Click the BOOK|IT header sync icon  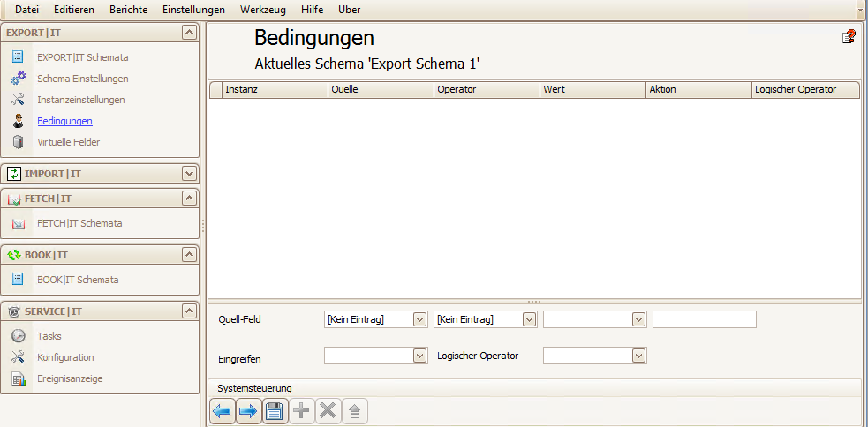(x=14, y=255)
